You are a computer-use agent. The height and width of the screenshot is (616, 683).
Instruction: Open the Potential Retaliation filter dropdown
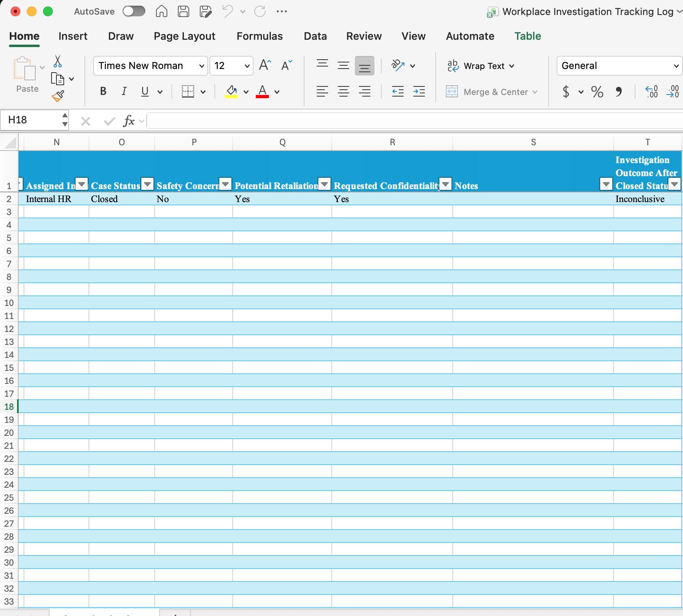point(324,184)
